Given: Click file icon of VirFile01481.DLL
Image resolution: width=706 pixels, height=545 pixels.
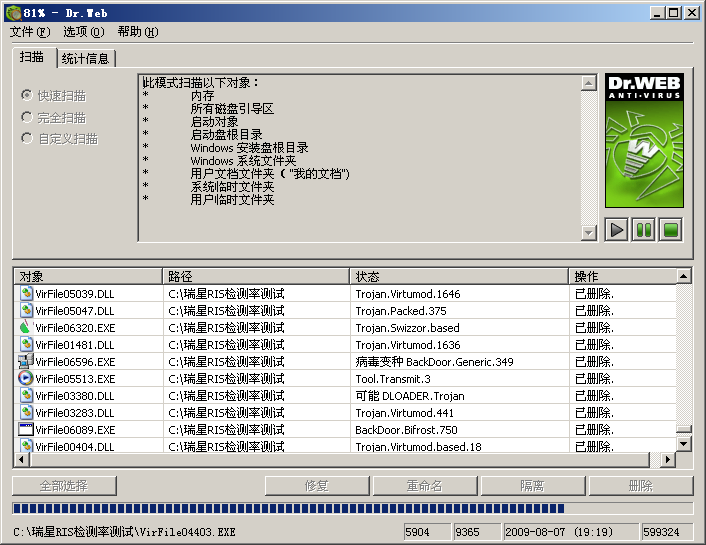Looking at the screenshot, I should coord(26,345).
